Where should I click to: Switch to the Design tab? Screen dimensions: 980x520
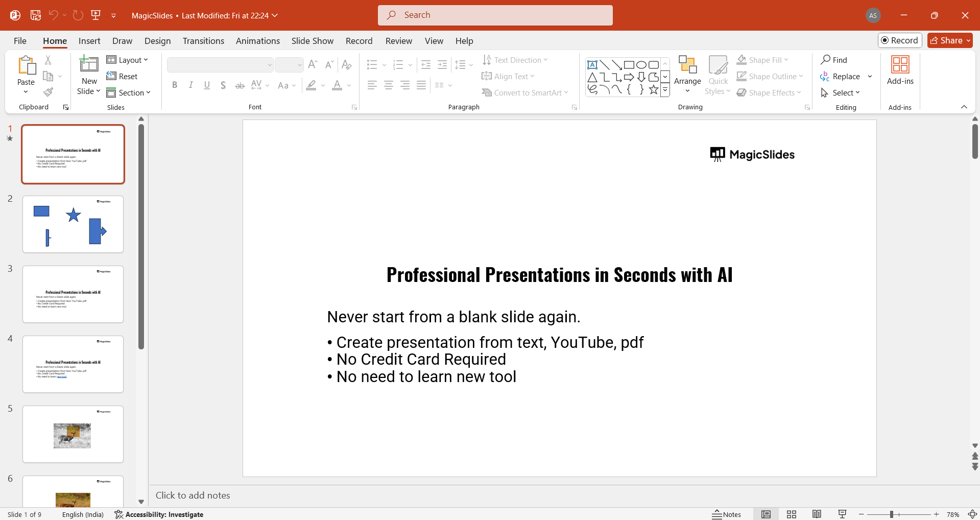point(157,41)
